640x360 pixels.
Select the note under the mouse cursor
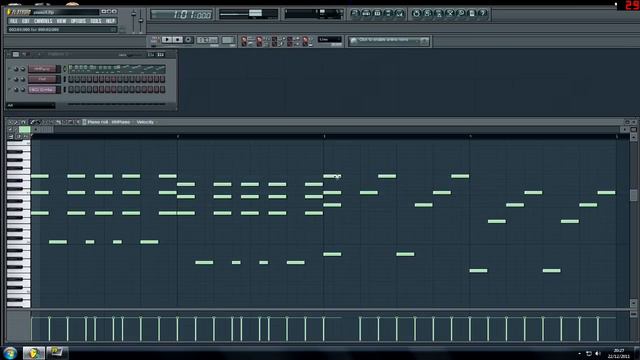pyautogui.click(x=332, y=176)
